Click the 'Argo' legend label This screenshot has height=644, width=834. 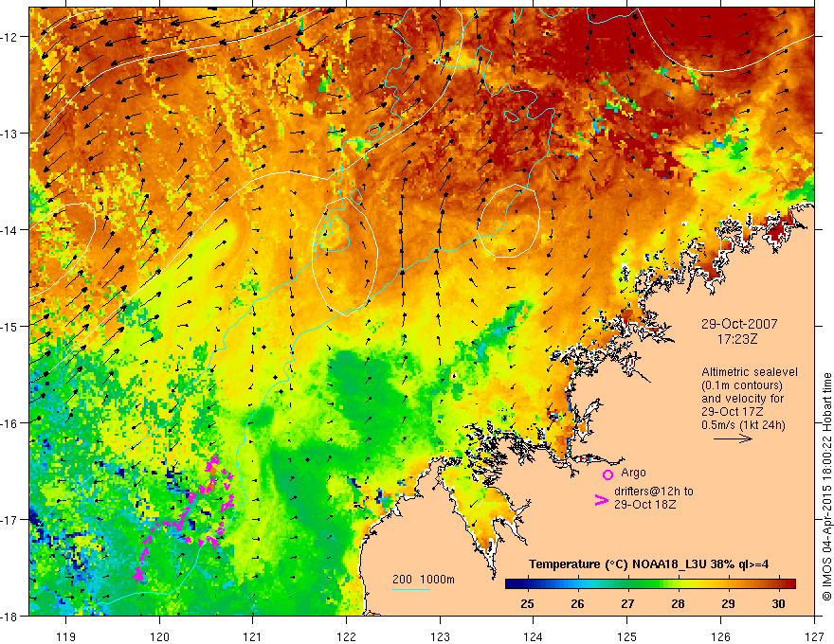coord(633,473)
